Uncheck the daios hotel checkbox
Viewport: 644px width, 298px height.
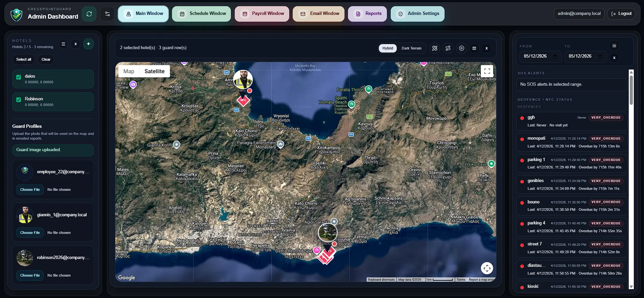click(19, 77)
